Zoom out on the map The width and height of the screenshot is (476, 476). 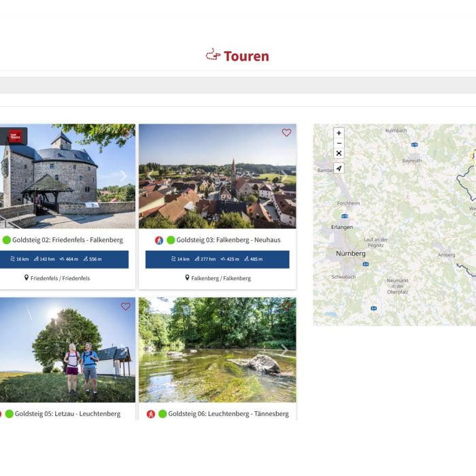point(339,143)
